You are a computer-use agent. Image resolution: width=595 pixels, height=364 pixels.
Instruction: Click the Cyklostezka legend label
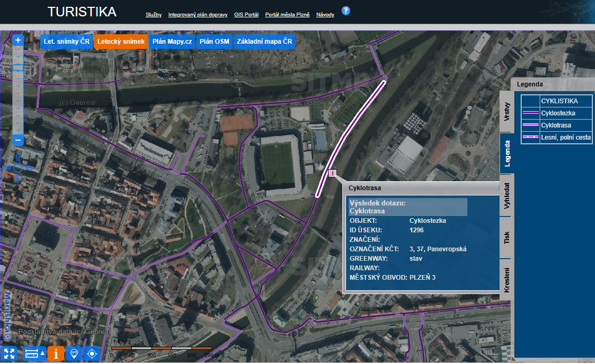(x=558, y=113)
